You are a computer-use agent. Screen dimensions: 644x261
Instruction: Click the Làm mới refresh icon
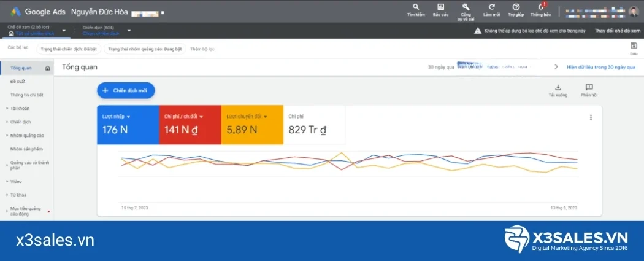pyautogui.click(x=492, y=7)
